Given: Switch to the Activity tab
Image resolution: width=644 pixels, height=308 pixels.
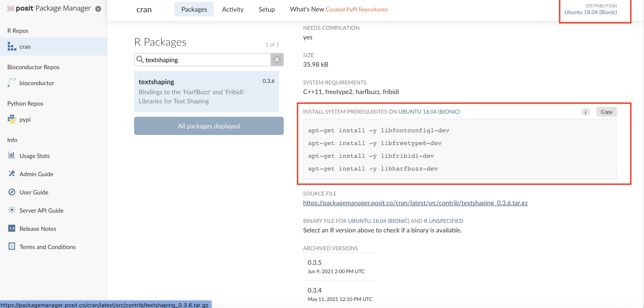Looking at the screenshot, I should [233, 9].
